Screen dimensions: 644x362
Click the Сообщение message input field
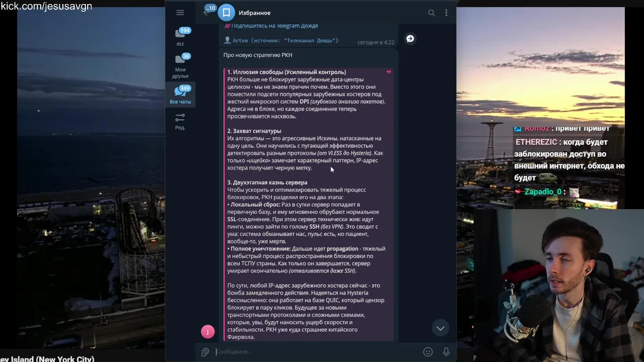point(317,352)
